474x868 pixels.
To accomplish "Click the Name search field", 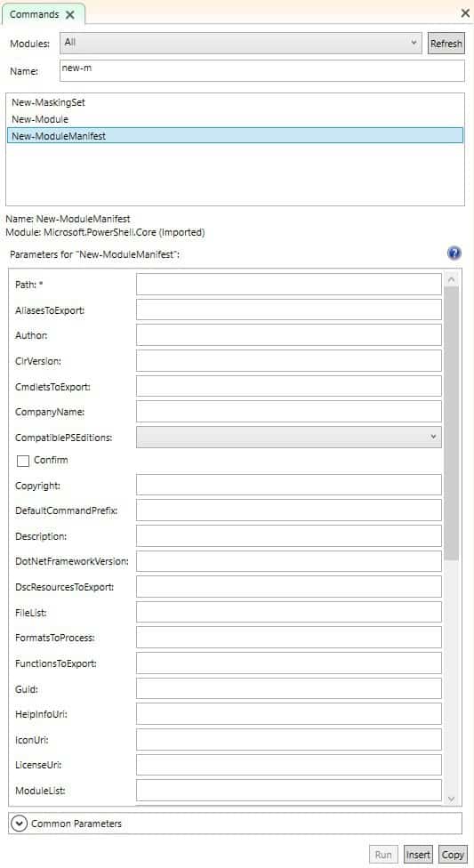I will point(262,71).
